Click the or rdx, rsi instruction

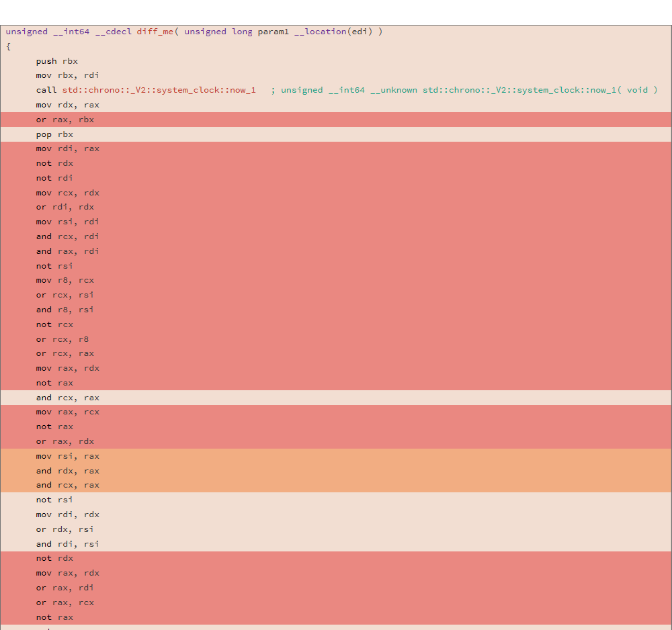point(62,529)
